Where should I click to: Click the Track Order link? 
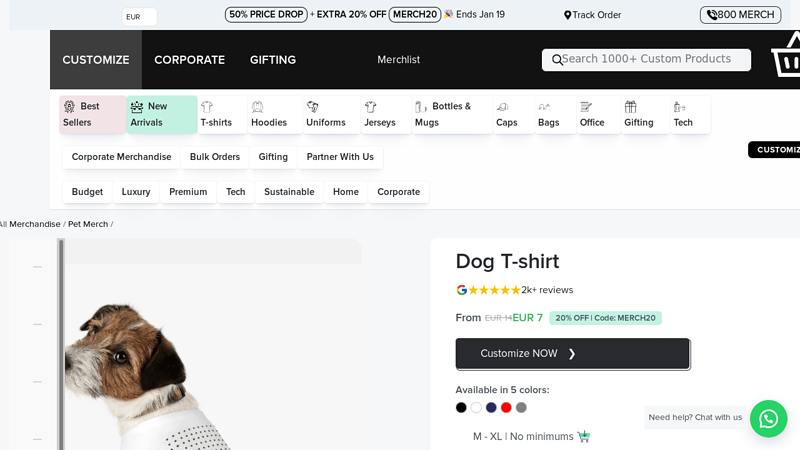tap(592, 15)
